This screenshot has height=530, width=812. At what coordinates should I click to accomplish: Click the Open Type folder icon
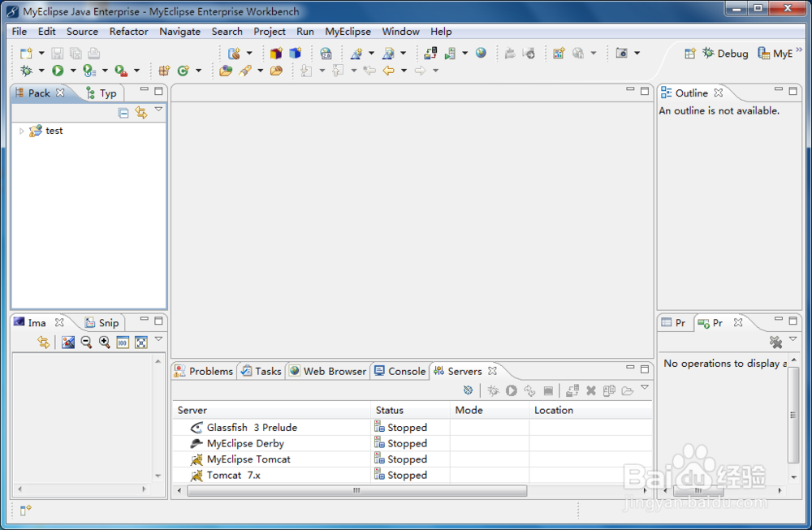tap(225, 71)
